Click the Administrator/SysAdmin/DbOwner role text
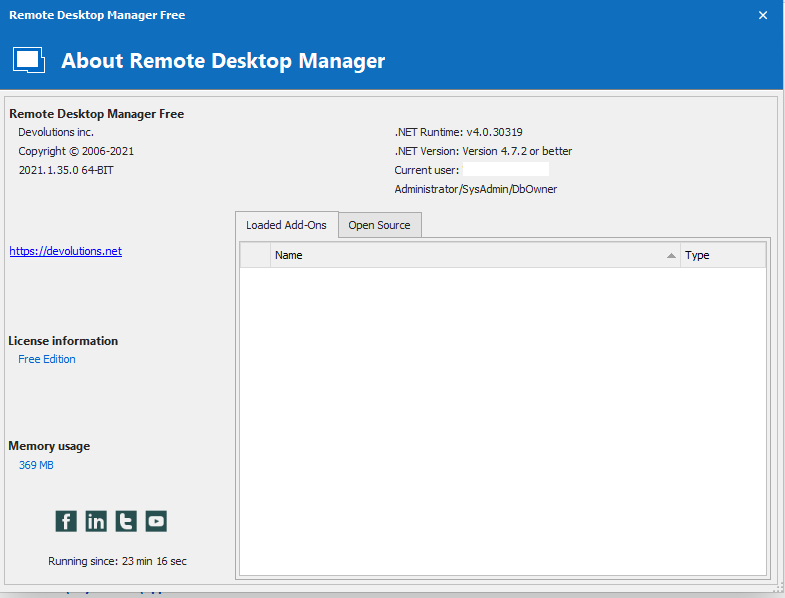785x598 pixels. [x=476, y=189]
